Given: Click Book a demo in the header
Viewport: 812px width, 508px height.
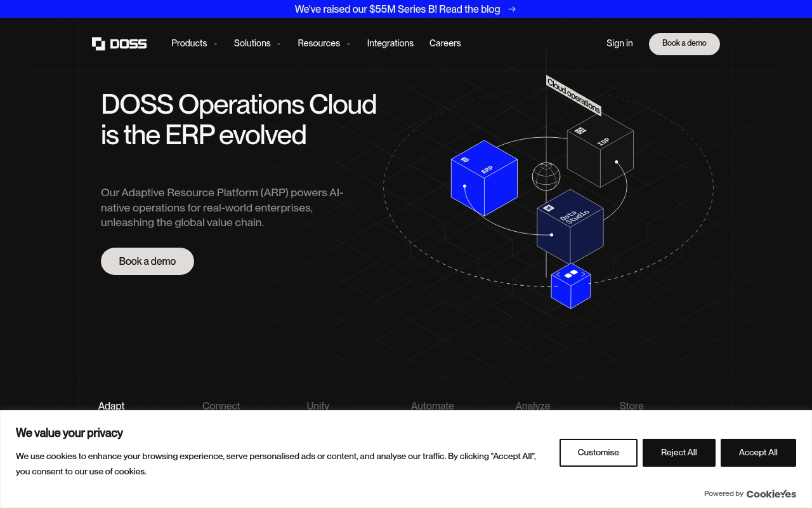Looking at the screenshot, I should pos(684,44).
